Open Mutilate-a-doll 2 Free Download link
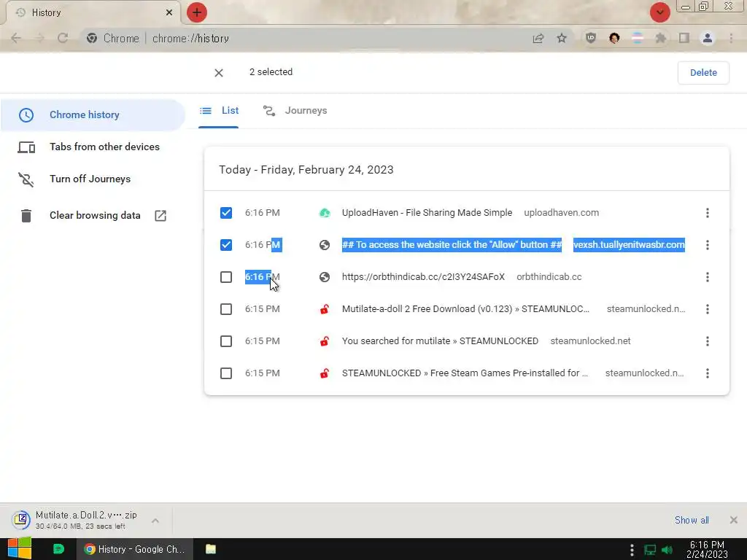Screen dimensions: 747x560 465,309
